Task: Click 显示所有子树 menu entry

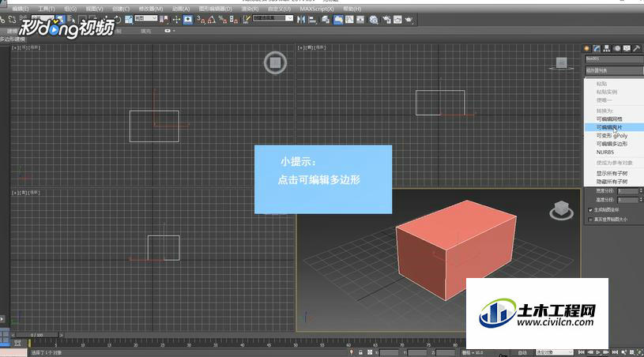Action: coord(612,174)
